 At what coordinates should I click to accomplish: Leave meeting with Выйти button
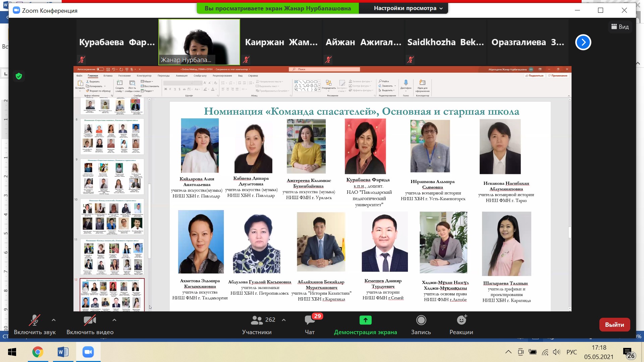(614, 324)
